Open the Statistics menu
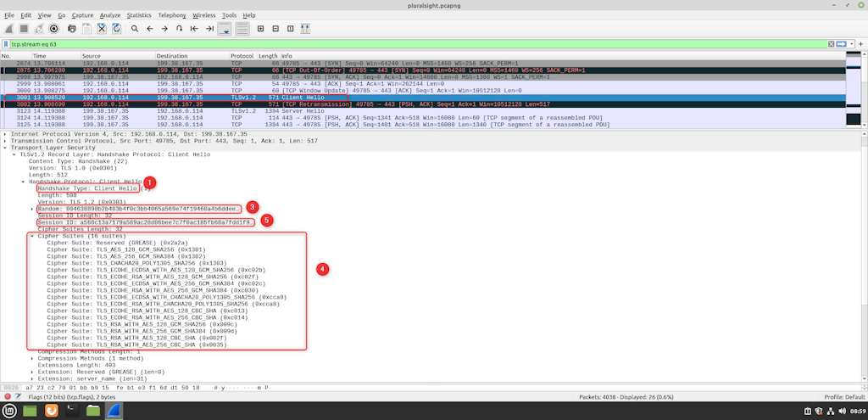Viewport: 868px width, 420px height. (x=139, y=15)
